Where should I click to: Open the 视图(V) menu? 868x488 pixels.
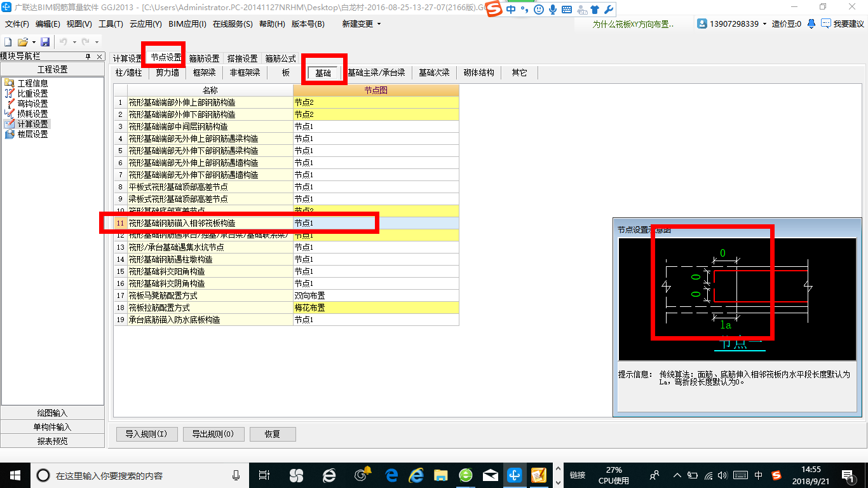pyautogui.click(x=79, y=24)
